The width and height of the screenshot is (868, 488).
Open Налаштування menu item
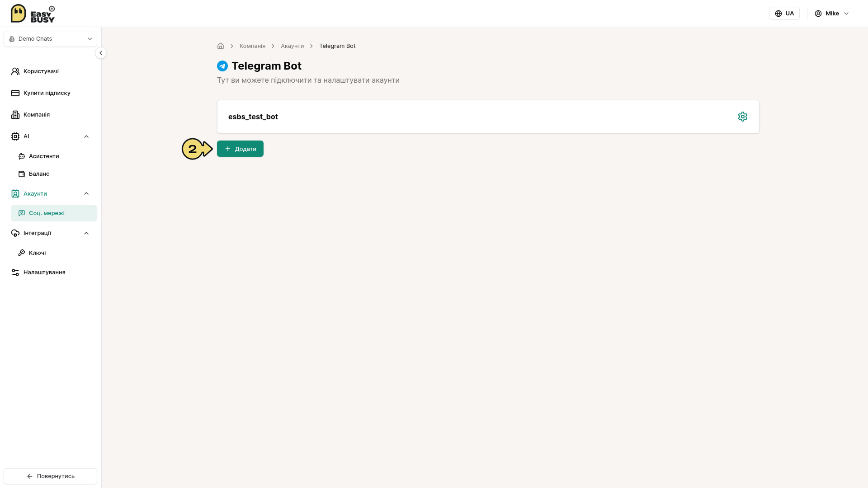[x=50, y=272]
